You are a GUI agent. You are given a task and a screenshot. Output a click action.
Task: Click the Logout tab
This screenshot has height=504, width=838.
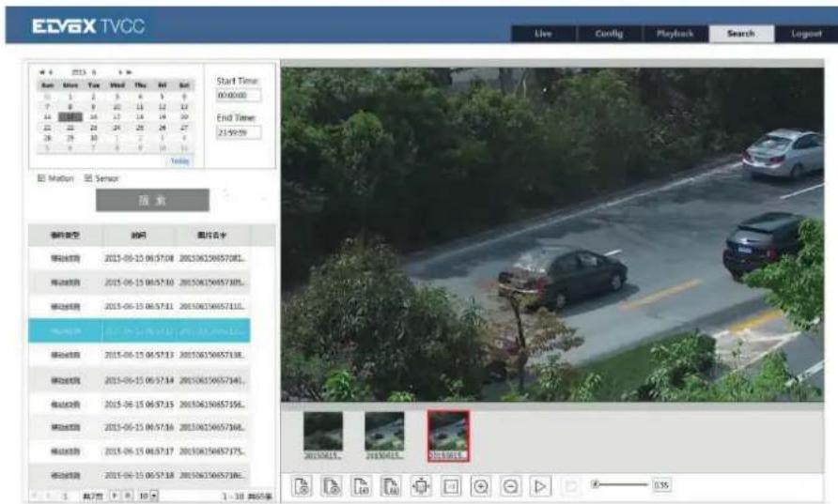[806, 34]
